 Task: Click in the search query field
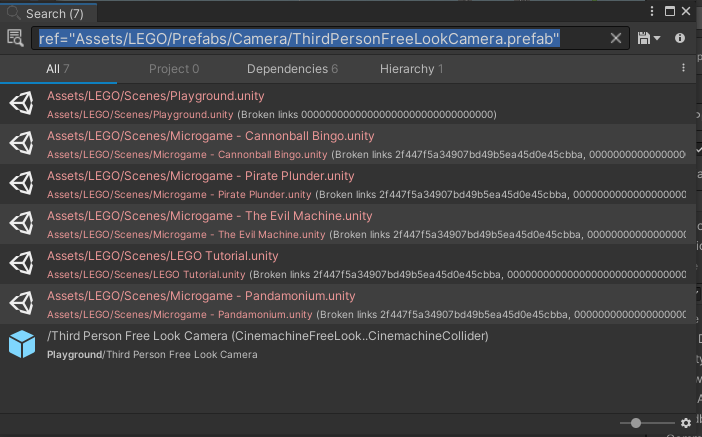pyautogui.click(x=320, y=38)
